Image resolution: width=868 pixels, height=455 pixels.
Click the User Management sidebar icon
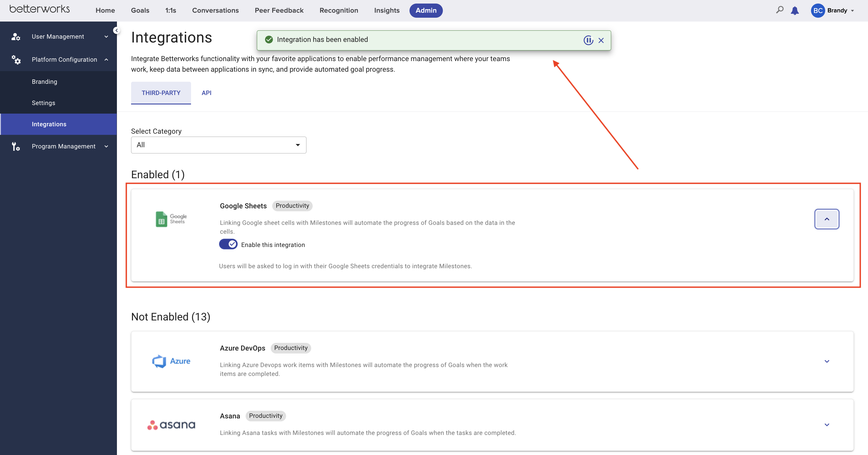point(16,36)
